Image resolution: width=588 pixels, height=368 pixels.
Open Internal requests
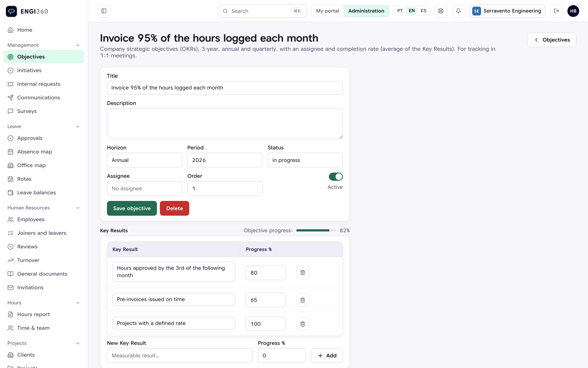44,84
